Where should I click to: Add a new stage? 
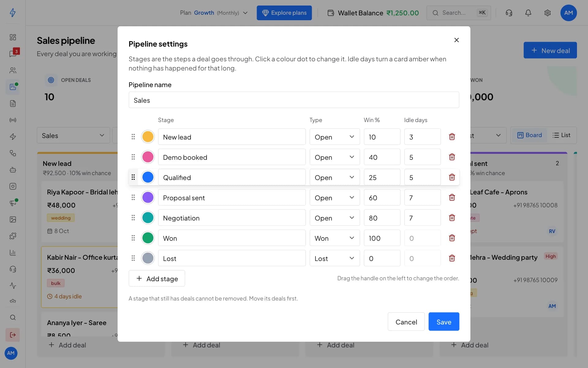[157, 278]
